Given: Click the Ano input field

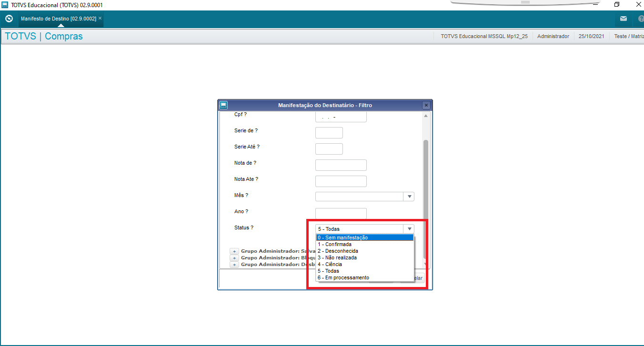Looking at the screenshot, I should coord(341,214).
